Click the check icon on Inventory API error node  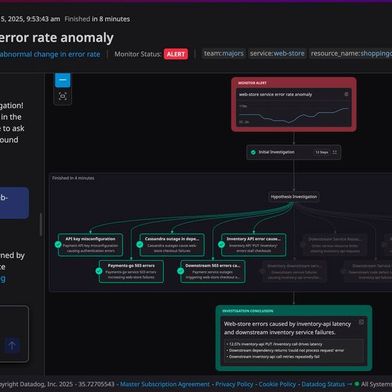(x=221, y=245)
